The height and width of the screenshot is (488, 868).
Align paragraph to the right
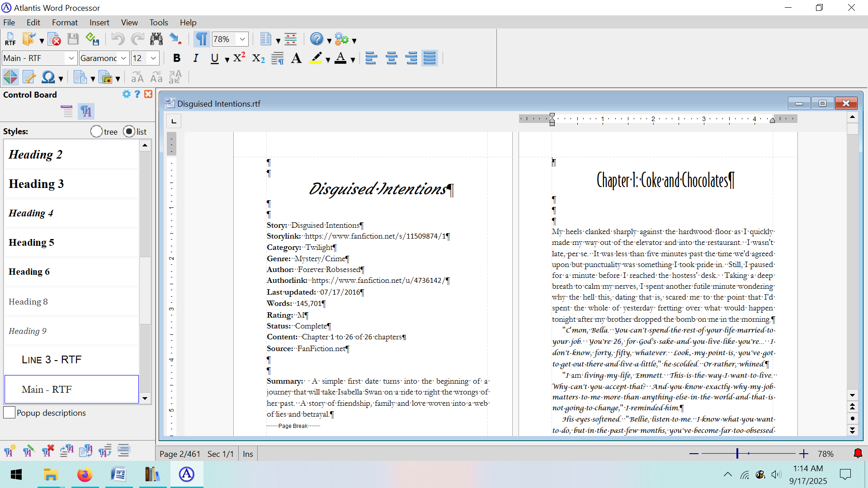(x=411, y=58)
